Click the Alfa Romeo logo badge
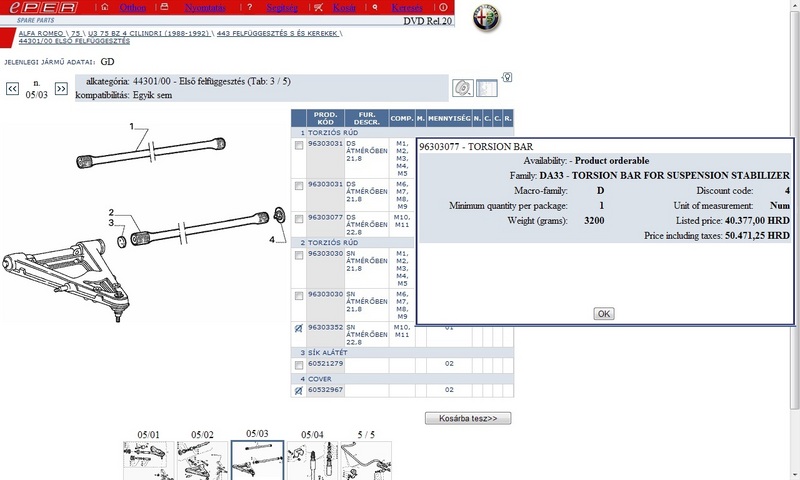 [486, 18]
